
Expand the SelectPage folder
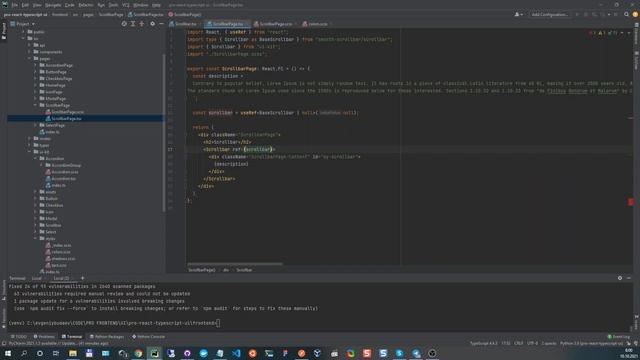35,125
